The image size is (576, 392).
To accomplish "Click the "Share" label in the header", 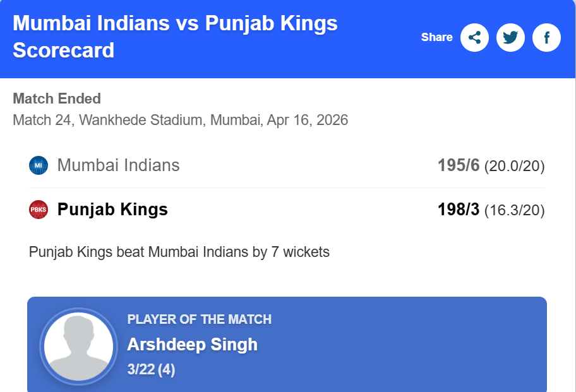I will point(436,37).
